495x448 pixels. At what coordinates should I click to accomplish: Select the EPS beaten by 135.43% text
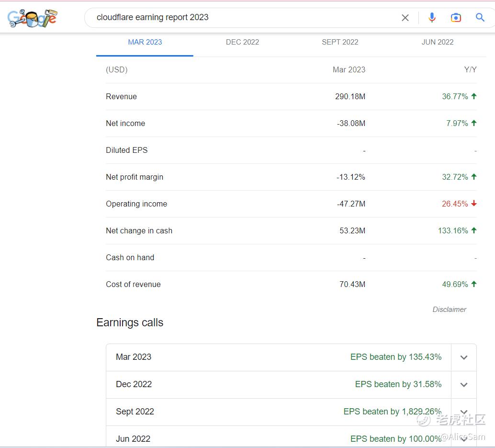pyautogui.click(x=396, y=357)
